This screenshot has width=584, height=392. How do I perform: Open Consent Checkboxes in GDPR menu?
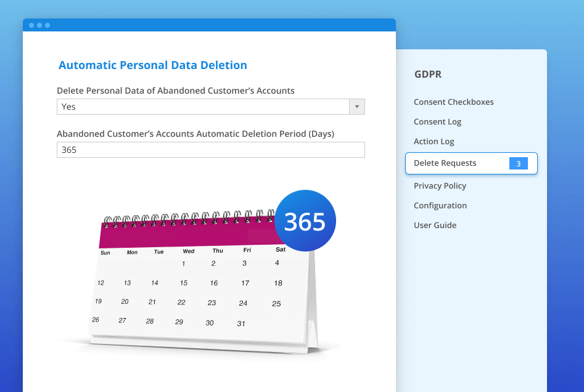[x=453, y=102]
